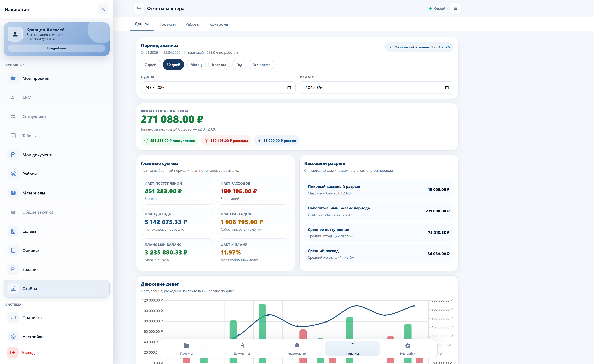Open calendar picker for С даты field
Screen dimensions: 594x364
(x=289, y=88)
